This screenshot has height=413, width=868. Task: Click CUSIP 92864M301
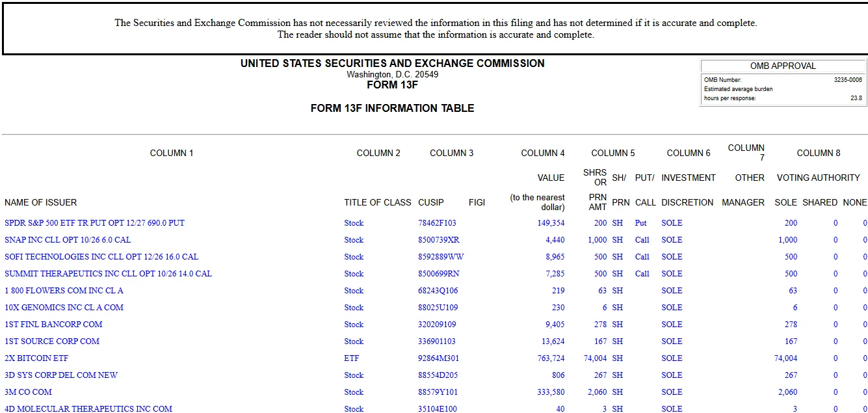(439, 358)
